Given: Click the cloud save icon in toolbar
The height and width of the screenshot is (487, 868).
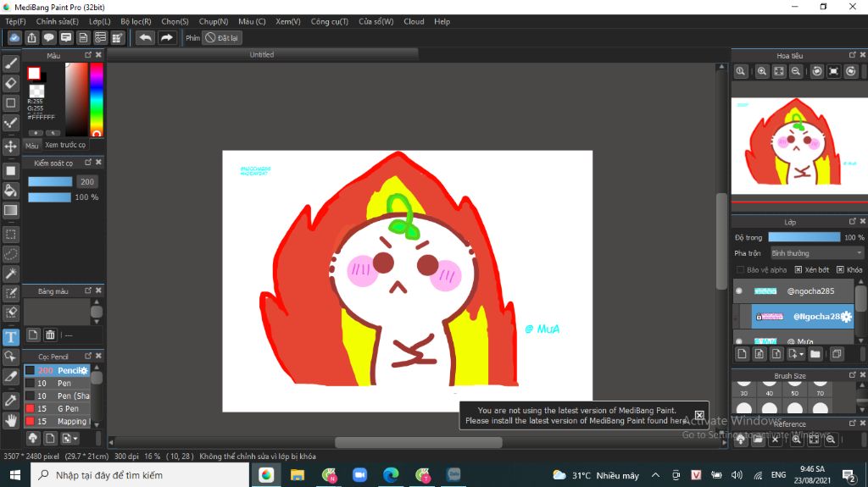Looking at the screenshot, I should click(14, 37).
